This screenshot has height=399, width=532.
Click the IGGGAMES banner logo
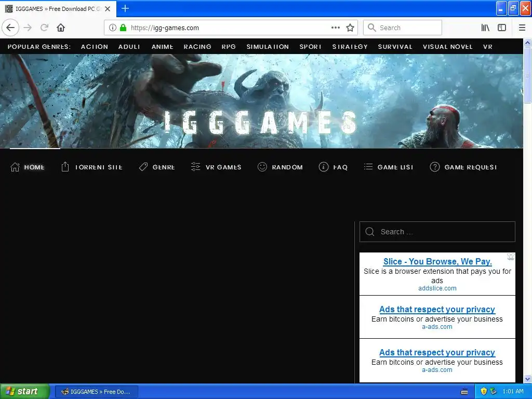(x=261, y=123)
